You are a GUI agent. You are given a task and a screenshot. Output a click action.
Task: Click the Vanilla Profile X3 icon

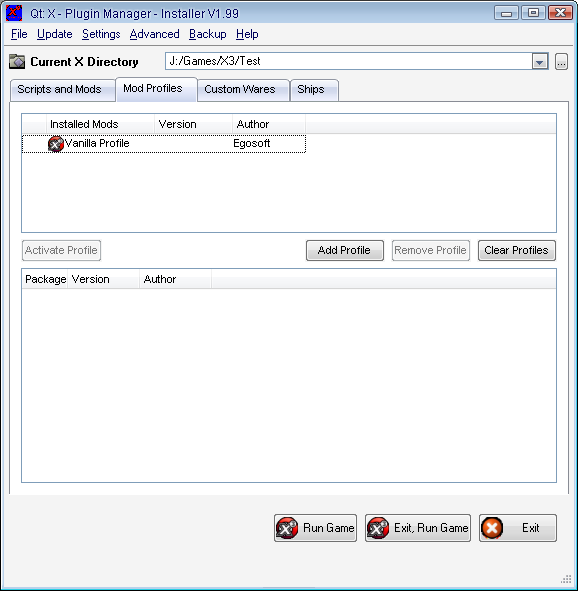tap(56, 144)
